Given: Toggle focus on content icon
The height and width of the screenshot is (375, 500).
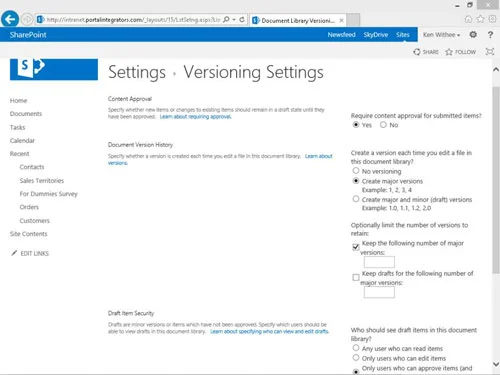Looking at the screenshot, I should coord(490,52).
